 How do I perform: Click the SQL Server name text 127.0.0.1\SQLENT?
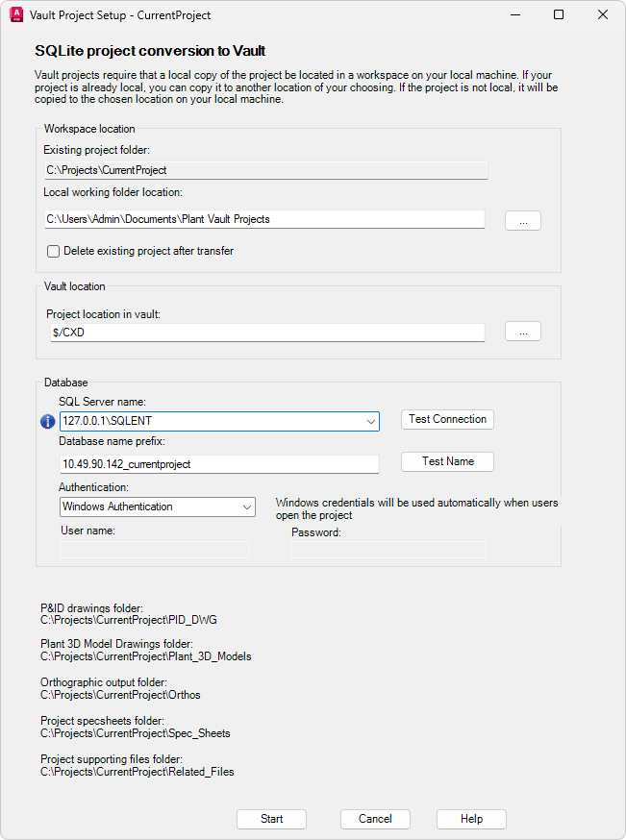107,421
